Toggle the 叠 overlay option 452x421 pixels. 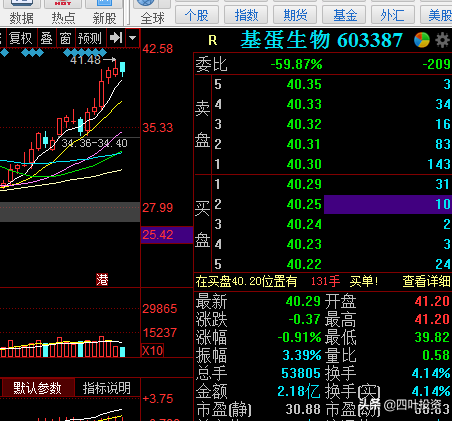[x=47, y=38]
